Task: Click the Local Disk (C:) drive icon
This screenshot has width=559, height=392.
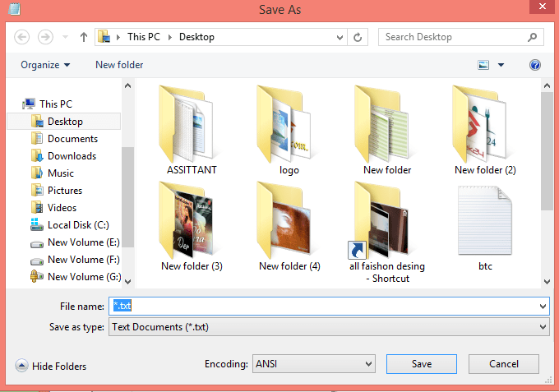Action: tap(37, 224)
